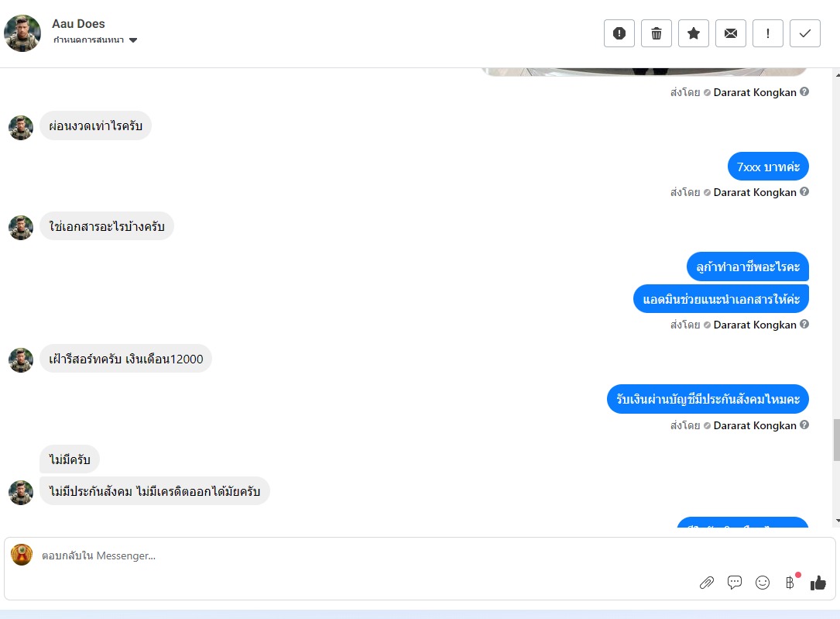840x619 pixels.
Task: Flag conversation as priority exclamation mark
Action: click(x=768, y=33)
